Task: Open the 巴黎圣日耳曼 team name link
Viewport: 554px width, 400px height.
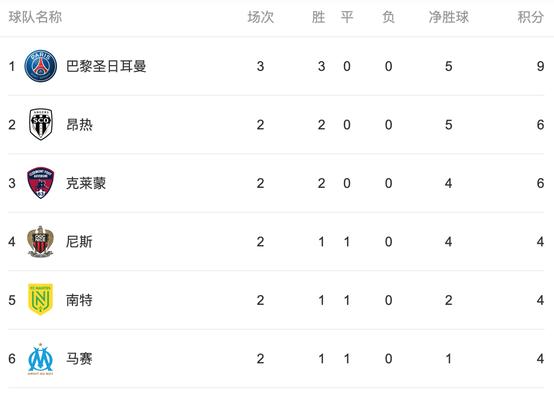Action: click(x=106, y=66)
